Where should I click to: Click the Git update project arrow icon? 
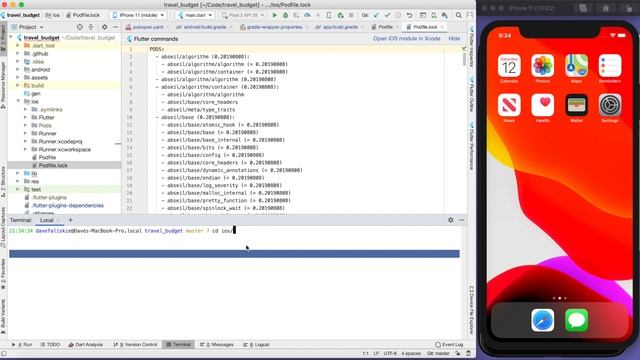pyautogui.click(x=376, y=15)
